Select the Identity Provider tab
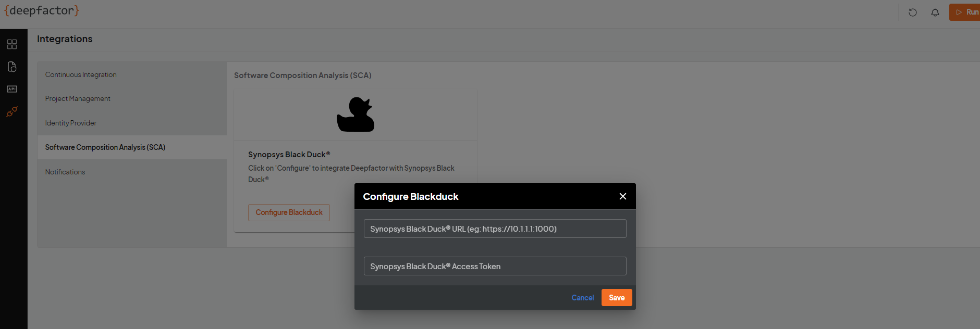Viewport: 980px width, 329px height. [132, 123]
